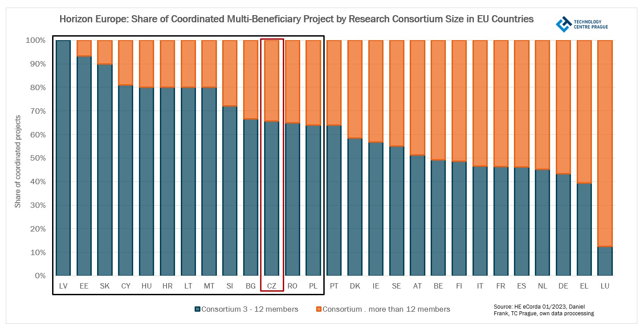Click the blue legend swatch for 3-12 members
644x330 pixels.
[197, 309]
